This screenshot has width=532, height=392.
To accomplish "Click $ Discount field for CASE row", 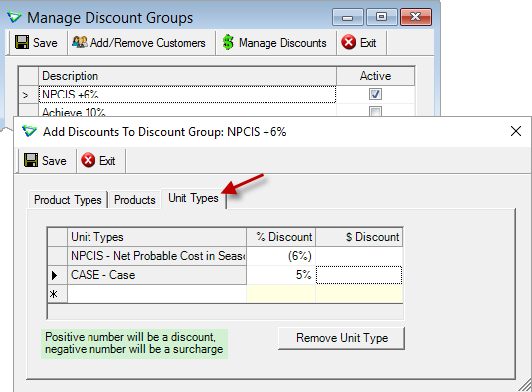I will point(359,275).
